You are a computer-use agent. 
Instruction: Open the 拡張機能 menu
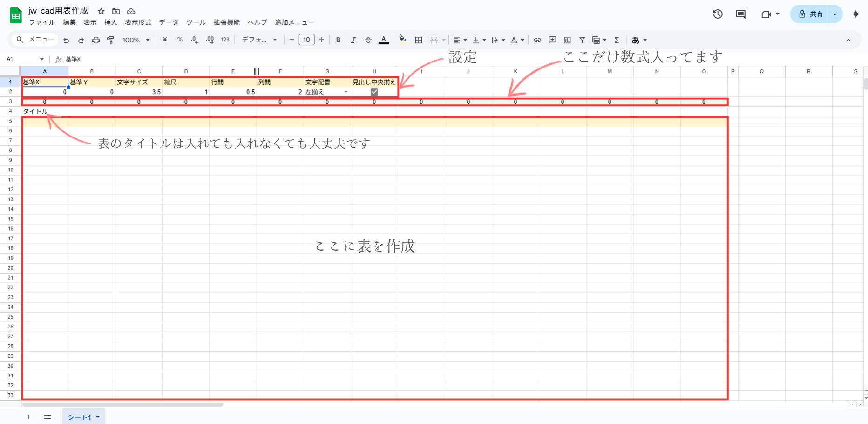(x=226, y=22)
